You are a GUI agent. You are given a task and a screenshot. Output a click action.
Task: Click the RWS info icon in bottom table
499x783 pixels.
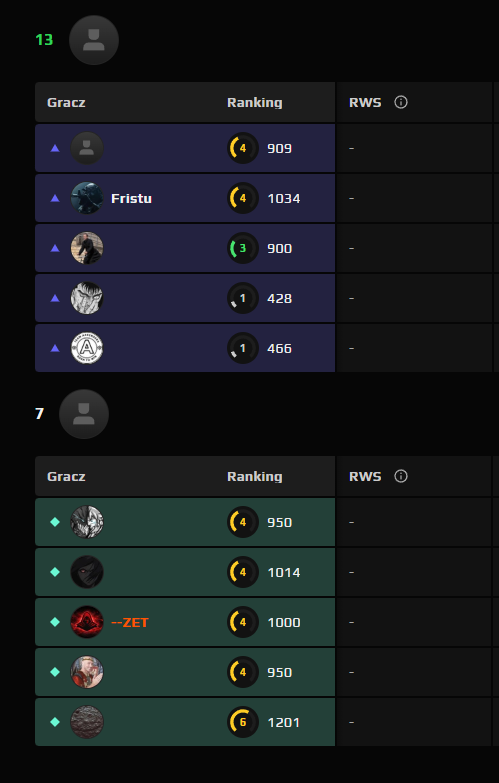(x=401, y=476)
